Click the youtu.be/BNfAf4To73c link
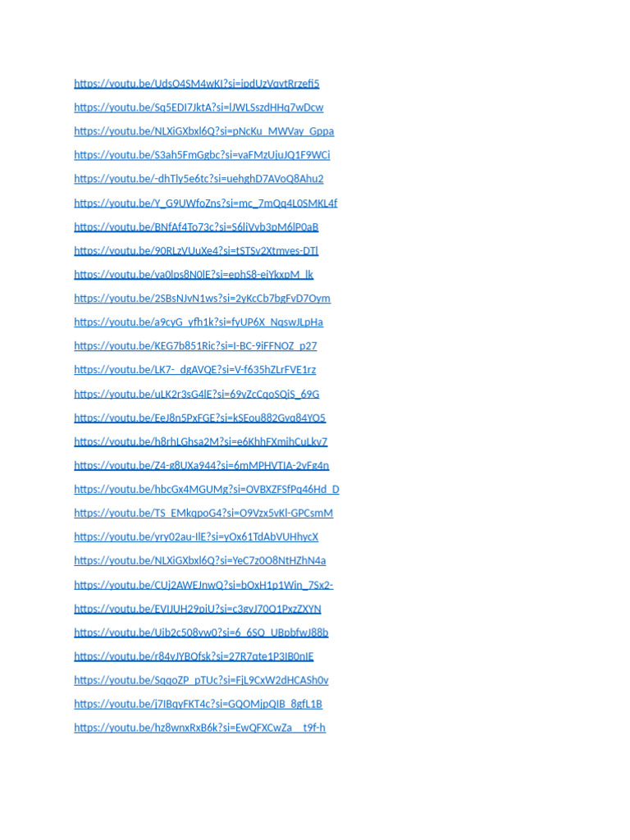Viewport: 630px width, 840px height. tap(196, 226)
